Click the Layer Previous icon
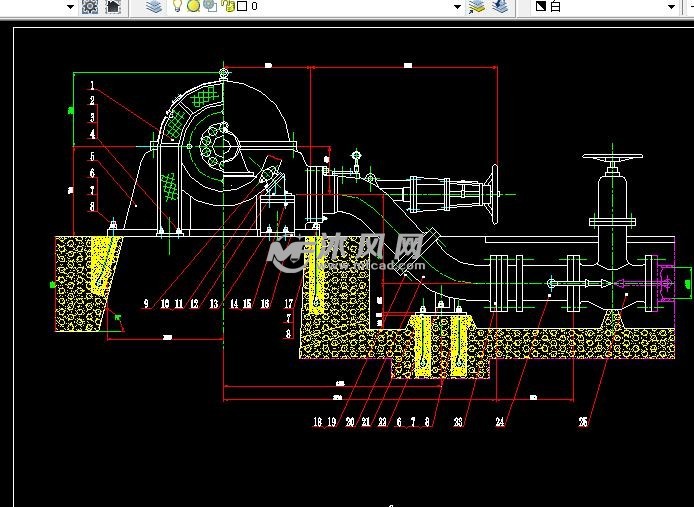This screenshot has height=507, width=694. pyautogui.click(x=500, y=6)
